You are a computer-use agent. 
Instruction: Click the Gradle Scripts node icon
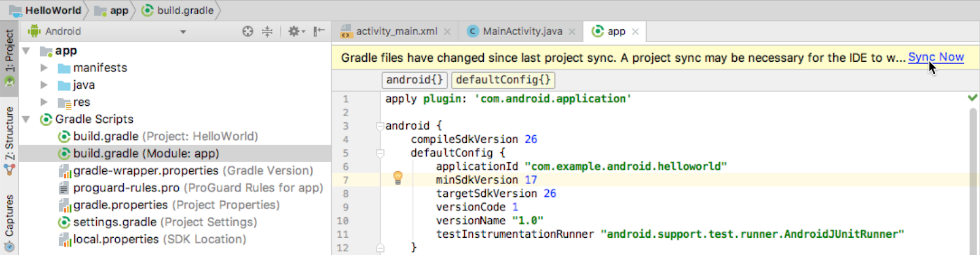point(45,119)
